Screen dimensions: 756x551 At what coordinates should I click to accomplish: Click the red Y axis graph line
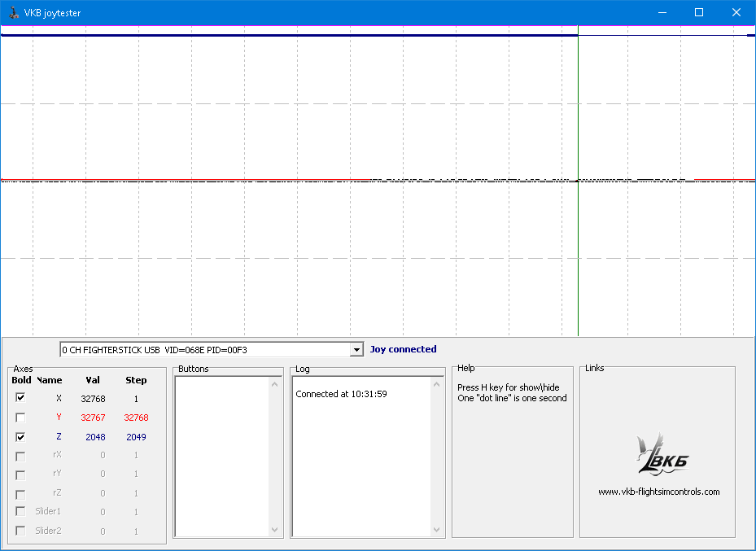pyautogui.click(x=163, y=180)
